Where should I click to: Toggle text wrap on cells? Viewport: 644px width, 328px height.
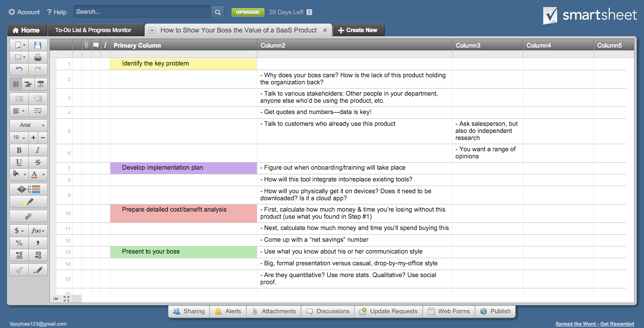point(38,111)
